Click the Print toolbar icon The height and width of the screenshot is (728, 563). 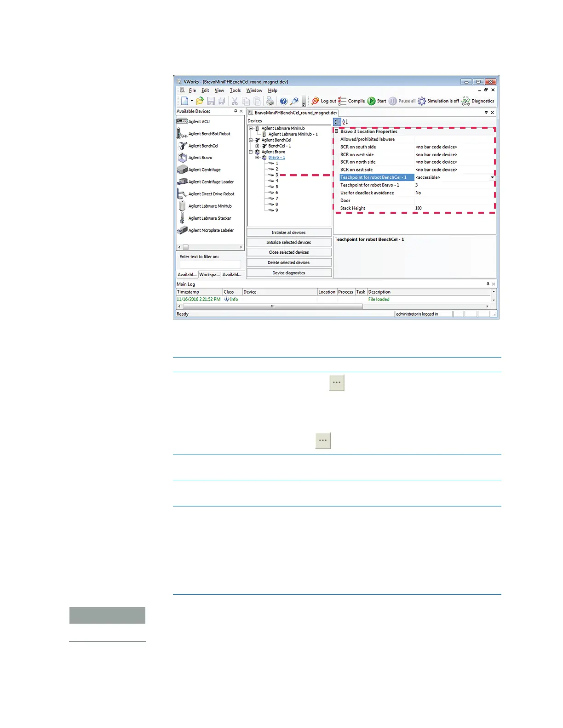pos(270,101)
